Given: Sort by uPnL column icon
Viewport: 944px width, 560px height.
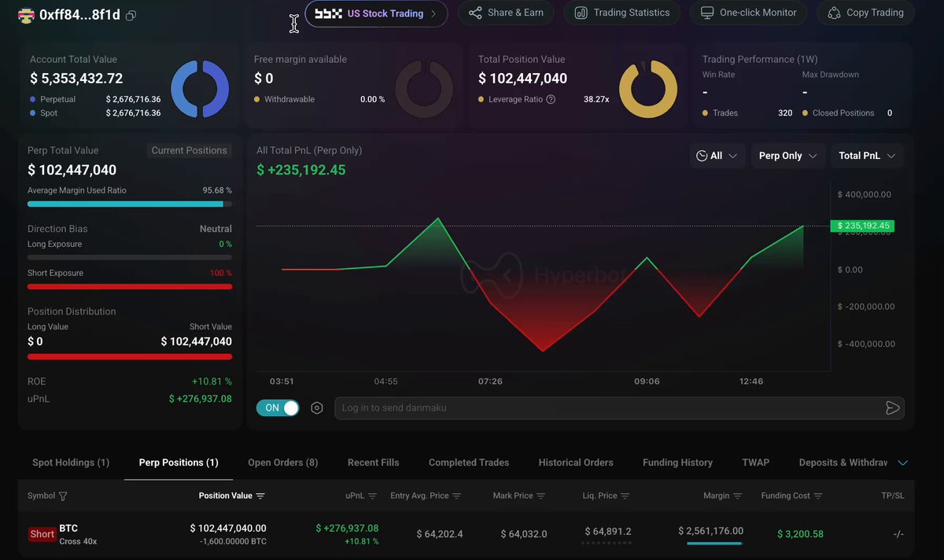Looking at the screenshot, I should click(373, 496).
